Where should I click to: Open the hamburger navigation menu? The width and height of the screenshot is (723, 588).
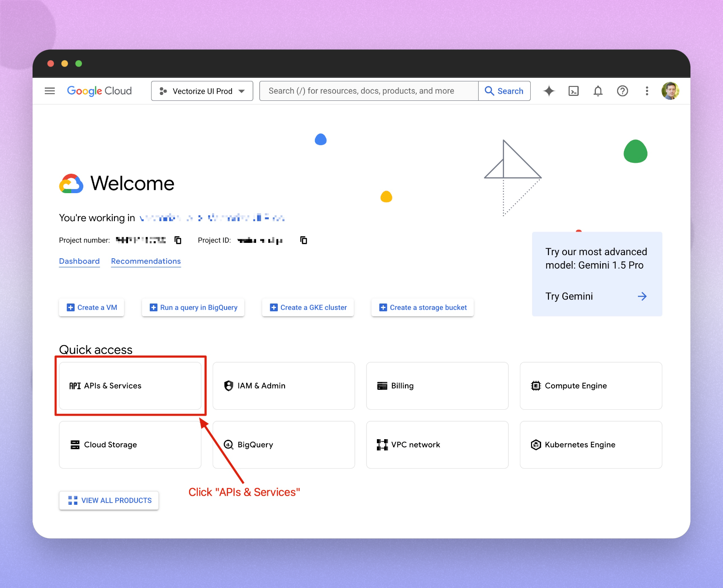click(50, 91)
